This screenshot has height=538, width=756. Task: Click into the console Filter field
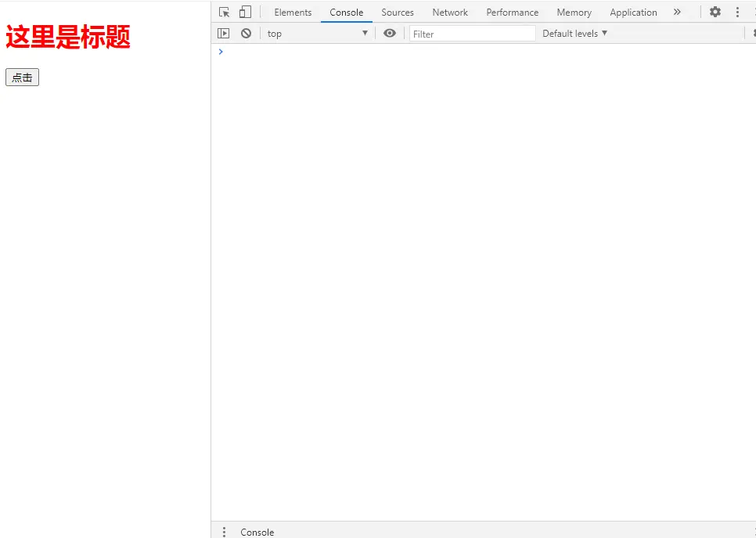coord(472,34)
